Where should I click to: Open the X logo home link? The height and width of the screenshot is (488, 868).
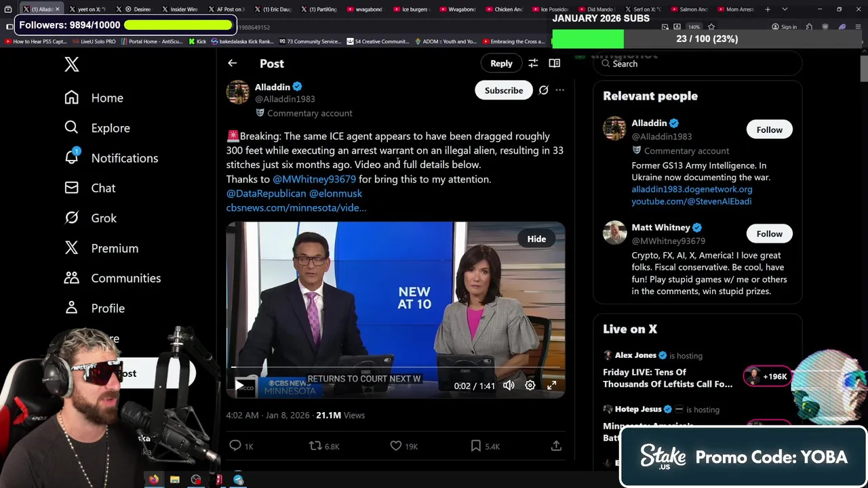pos(72,64)
